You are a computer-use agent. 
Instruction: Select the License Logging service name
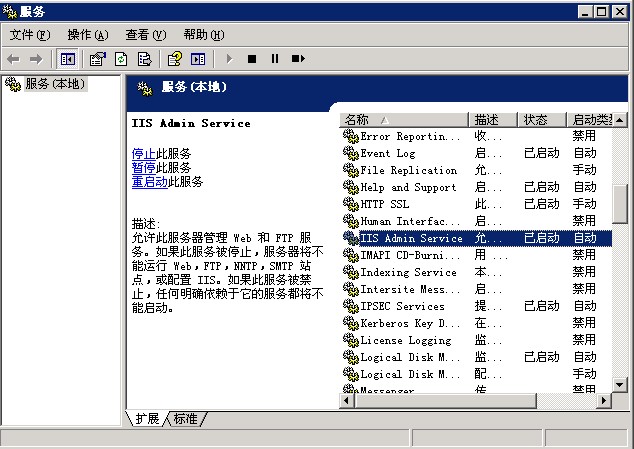[x=406, y=340]
